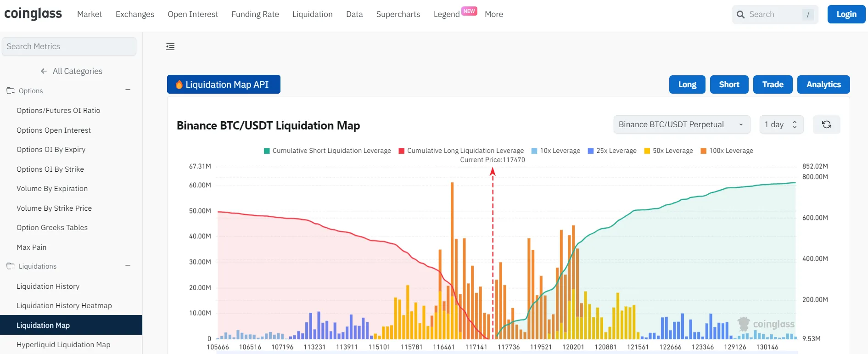Screen dimensions: 868x354
Task: Click the Login button
Action: point(846,14)
